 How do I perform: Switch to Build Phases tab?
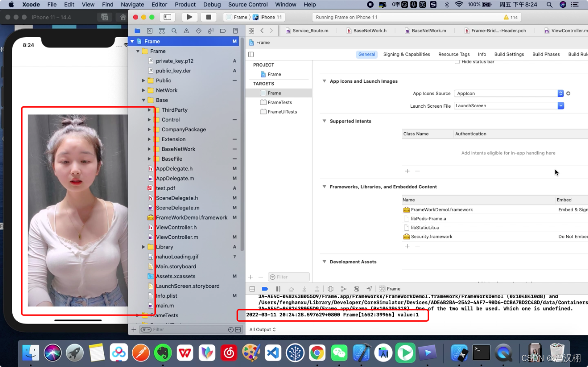point(546,54)
